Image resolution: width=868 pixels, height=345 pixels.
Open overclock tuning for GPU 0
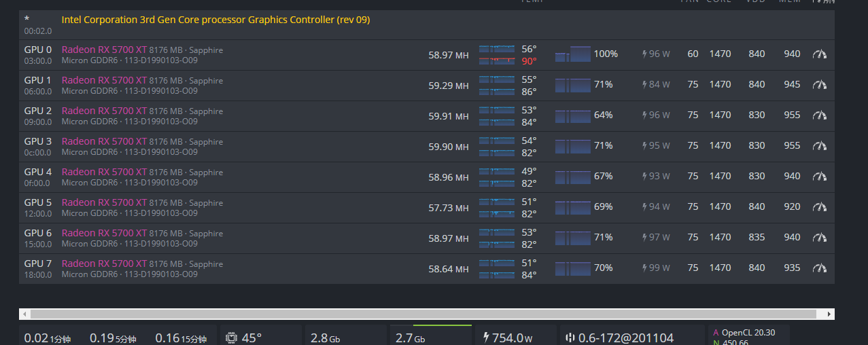point(820,54)
